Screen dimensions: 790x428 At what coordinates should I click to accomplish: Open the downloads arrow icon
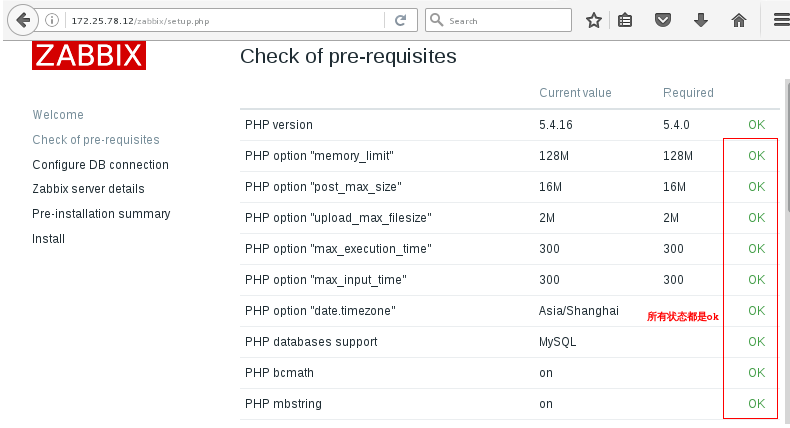click(x=701, y=20)
